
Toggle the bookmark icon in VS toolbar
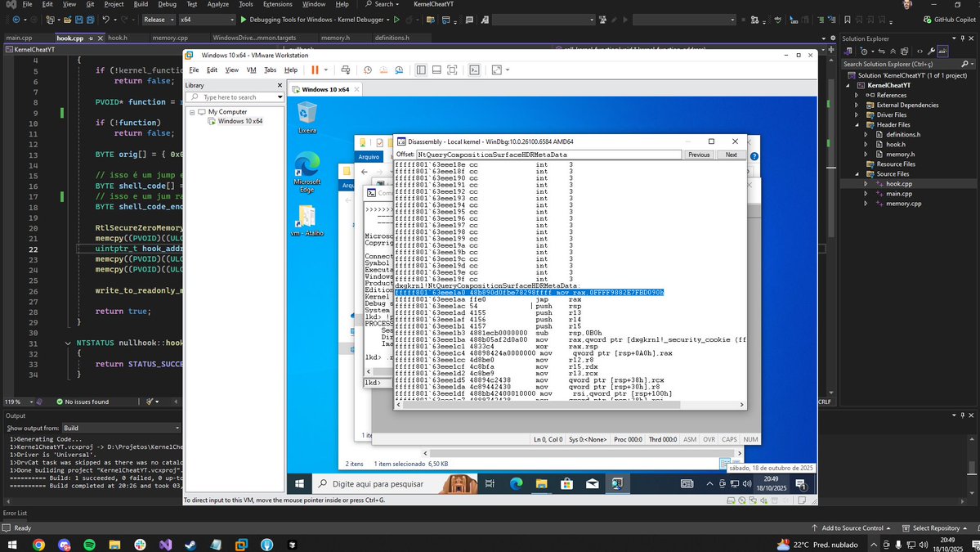point(848,20)
